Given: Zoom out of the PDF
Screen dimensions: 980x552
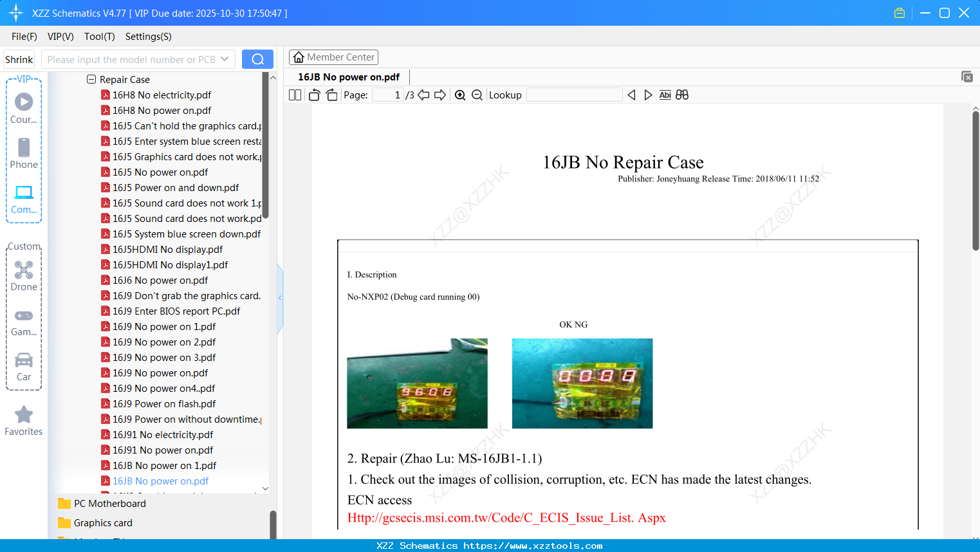Looking at the screenshot, I should pos(477,95).
